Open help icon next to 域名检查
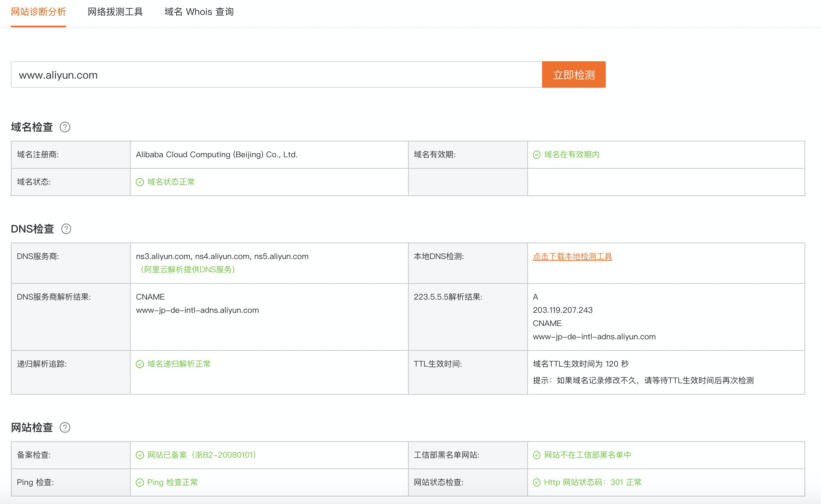The width and height of the screenshot is (821, 504). [65, 127]
